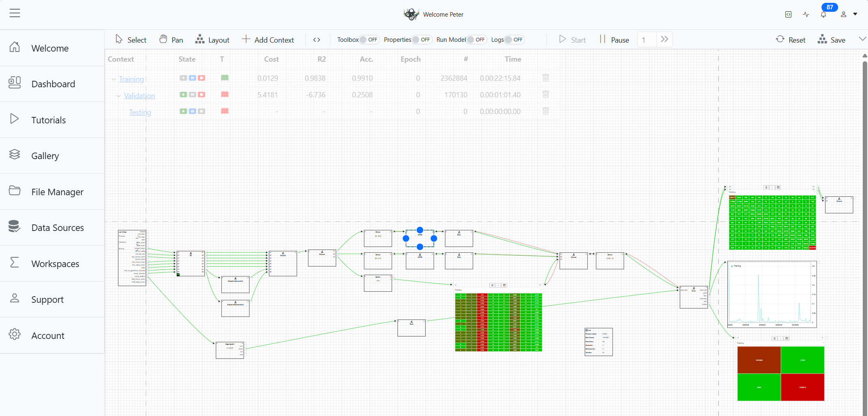This screenshot has width=868, height=416.
Task: Apply automatic Layout to graph
Action: pyautogui.click(x=212, y=40)
